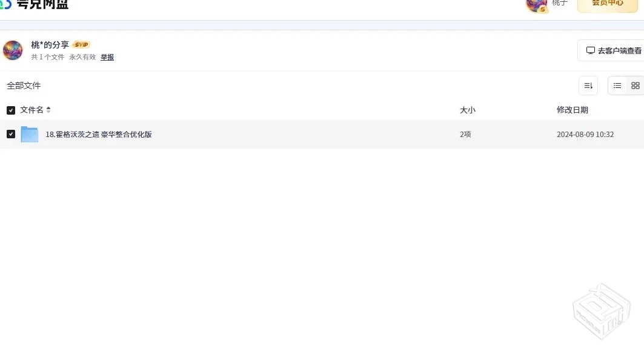Click the Quark netdisk logo

coord(35,4)
